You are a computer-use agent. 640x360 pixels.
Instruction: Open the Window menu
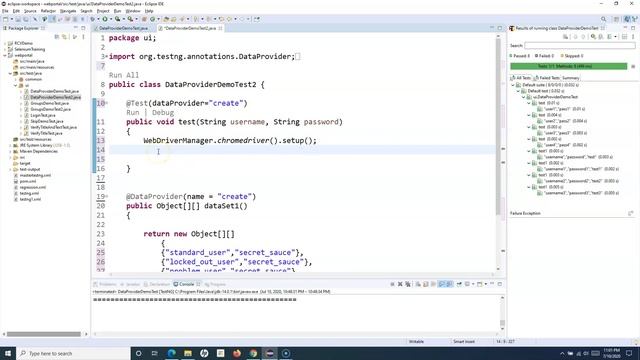133,11
